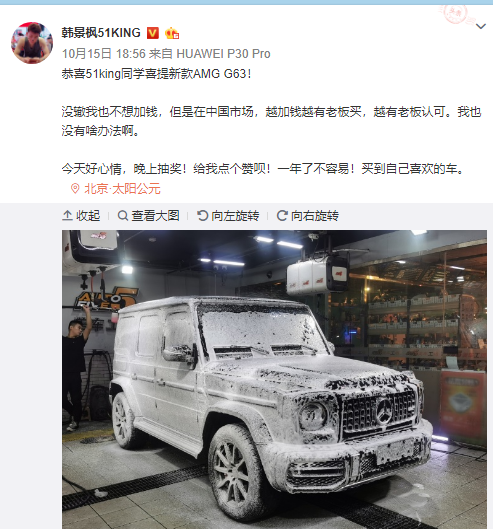Rotate the image right with 向右旋转

coord(308,216)
